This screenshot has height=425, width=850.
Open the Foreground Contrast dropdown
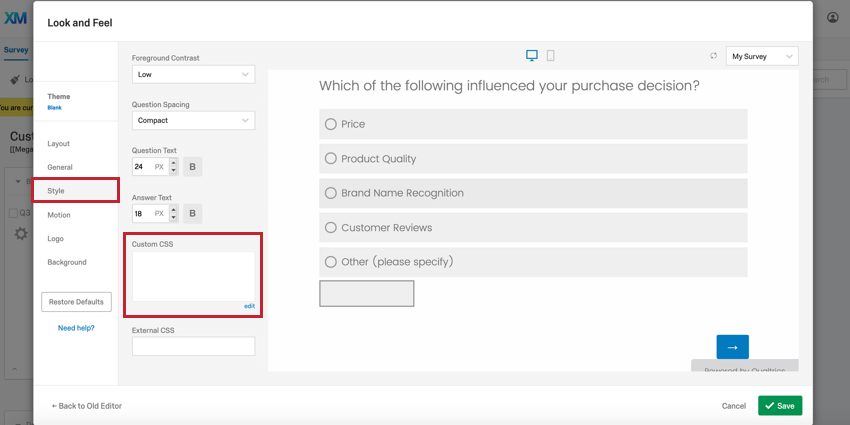tap(193, 74)
